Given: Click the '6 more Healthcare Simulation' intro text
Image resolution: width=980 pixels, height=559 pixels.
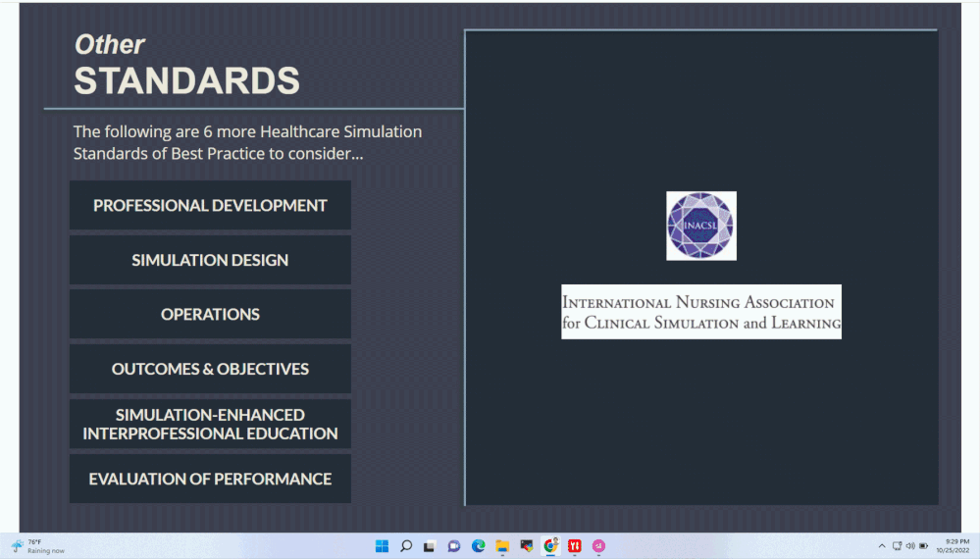Looking at the screenshot, I should (247, 142).
